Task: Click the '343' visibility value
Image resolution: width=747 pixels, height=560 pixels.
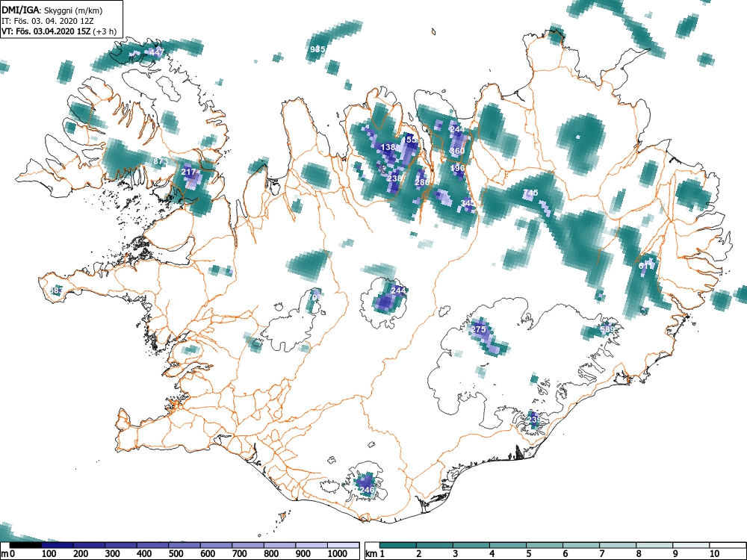Action: 468,203
